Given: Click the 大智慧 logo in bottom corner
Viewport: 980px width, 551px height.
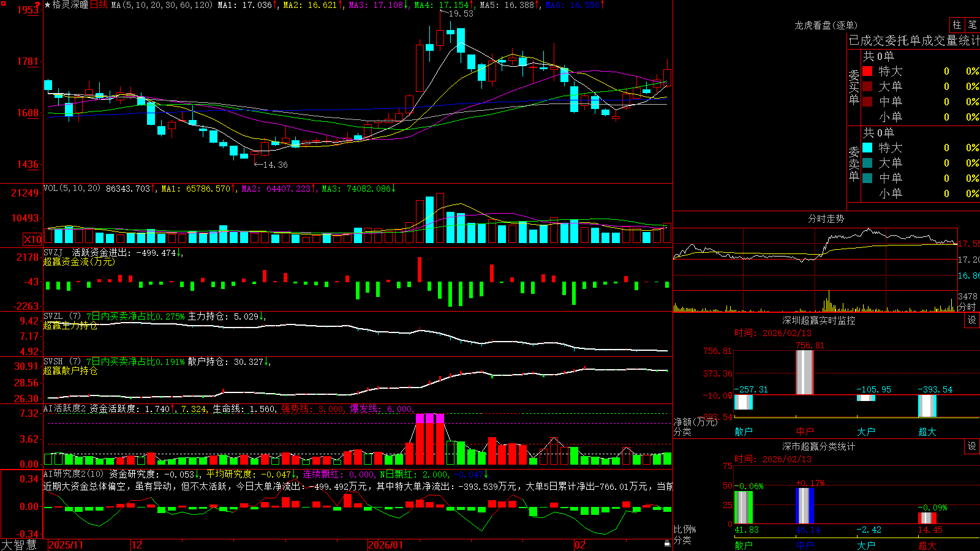Looking at the screenshot, I should tap(19, 545).
